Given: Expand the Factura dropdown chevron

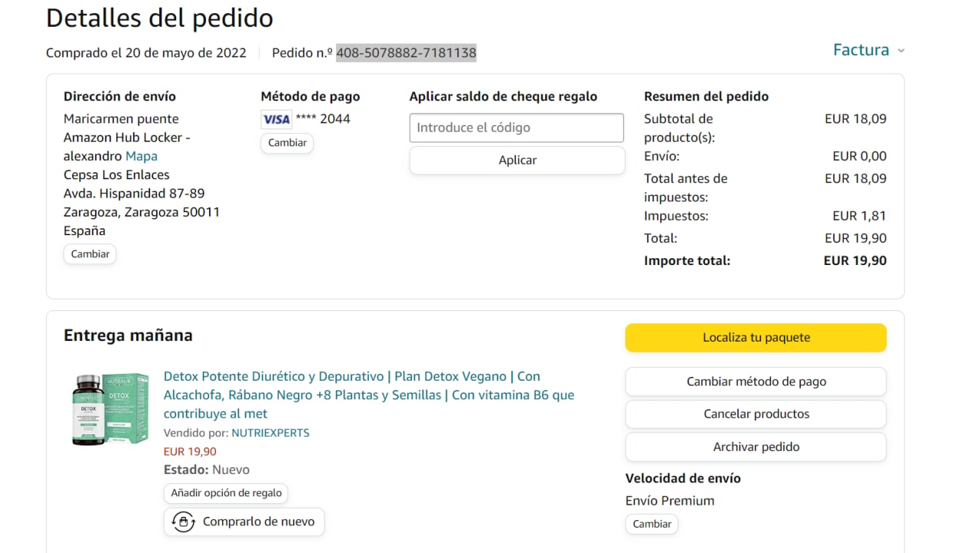Looking at the screenshot, I should tap(901, 51).
